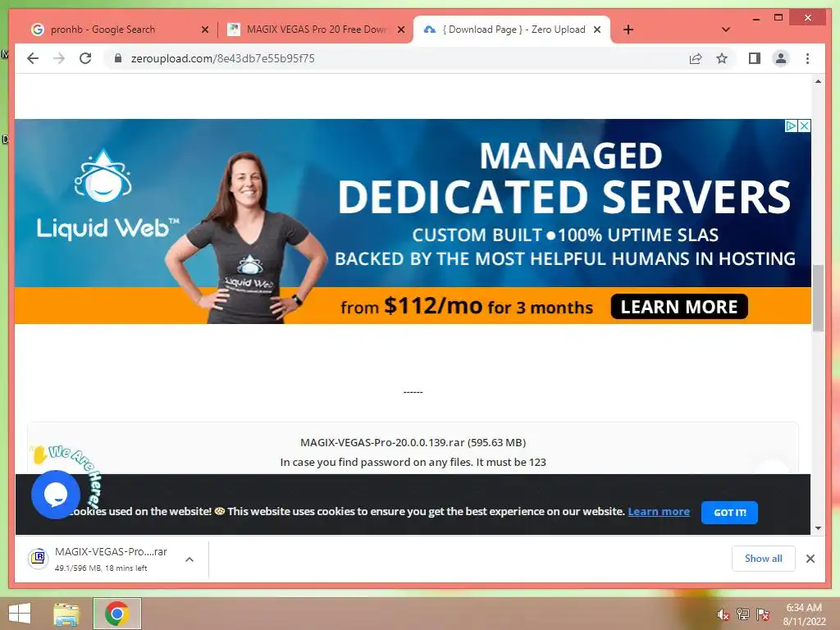Close the Liquid Web ad banner

point(804,126)
